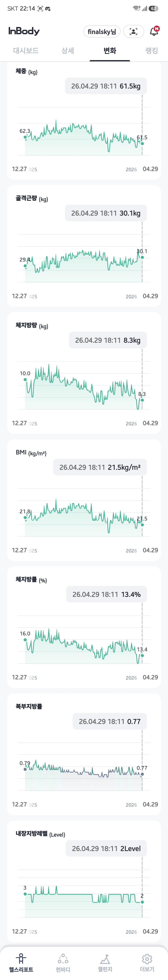Screen dimensions: 168x980
Task: Tap the InBody logo
Action: (24, 31)
